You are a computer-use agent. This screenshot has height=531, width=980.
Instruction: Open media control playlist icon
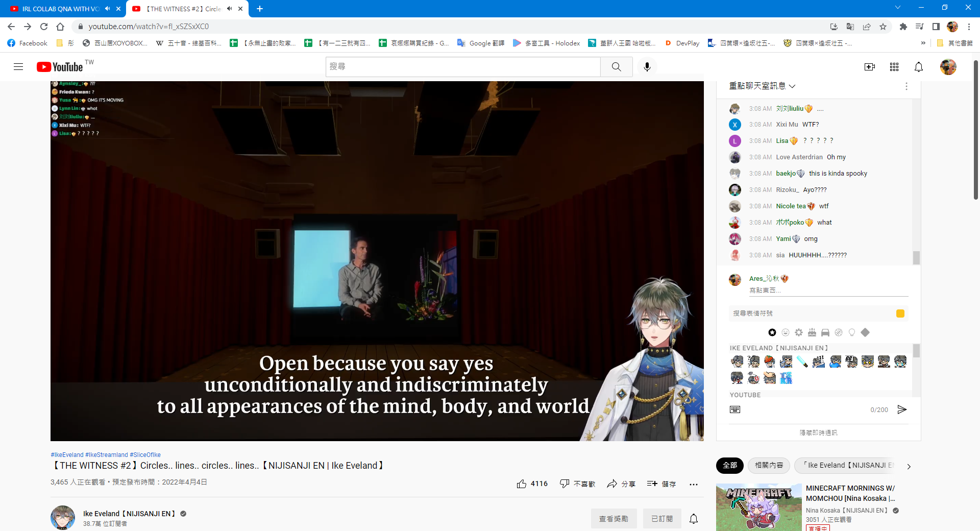tap(919, 27)
